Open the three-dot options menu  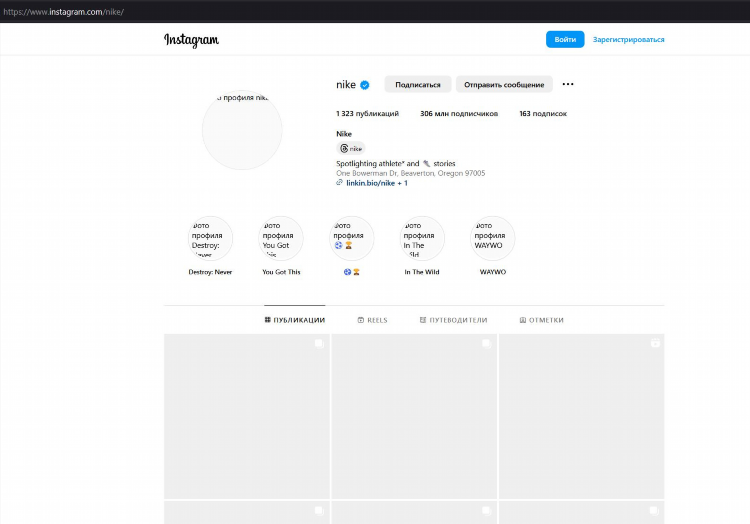[x=568, y=84]
